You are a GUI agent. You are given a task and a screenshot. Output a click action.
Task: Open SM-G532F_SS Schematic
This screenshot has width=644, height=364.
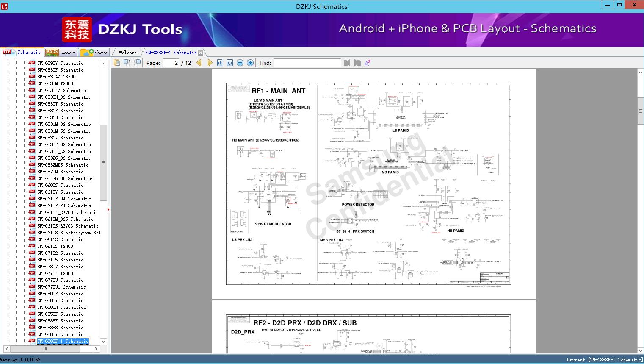pos(64,151)
